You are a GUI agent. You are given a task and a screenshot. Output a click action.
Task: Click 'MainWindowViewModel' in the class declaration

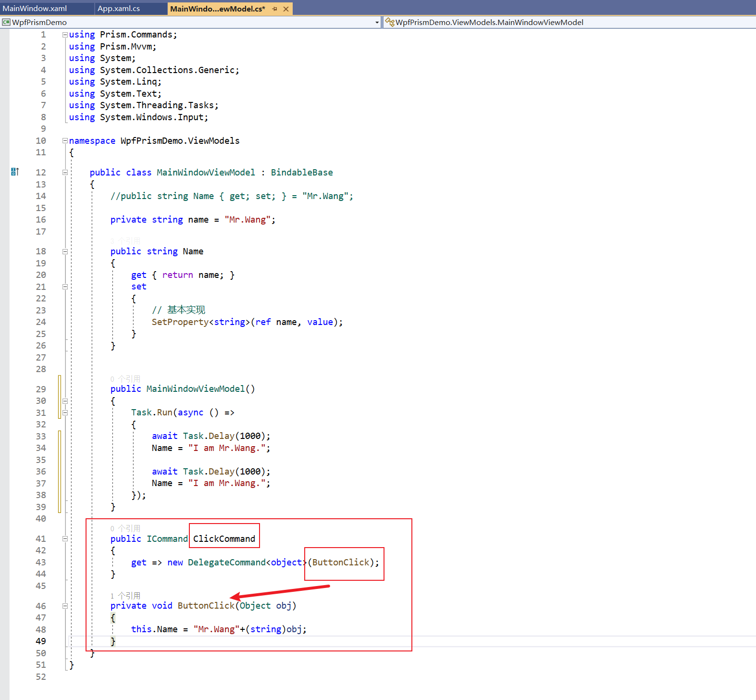206,172
